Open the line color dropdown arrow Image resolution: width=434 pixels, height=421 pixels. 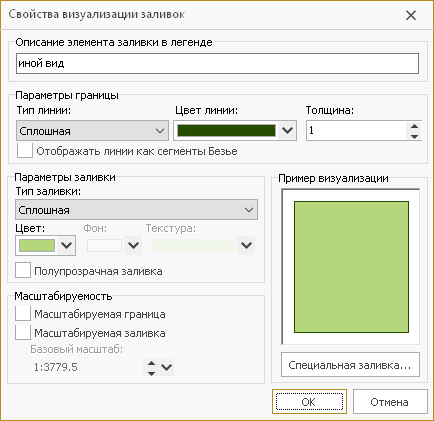point(287,130)
